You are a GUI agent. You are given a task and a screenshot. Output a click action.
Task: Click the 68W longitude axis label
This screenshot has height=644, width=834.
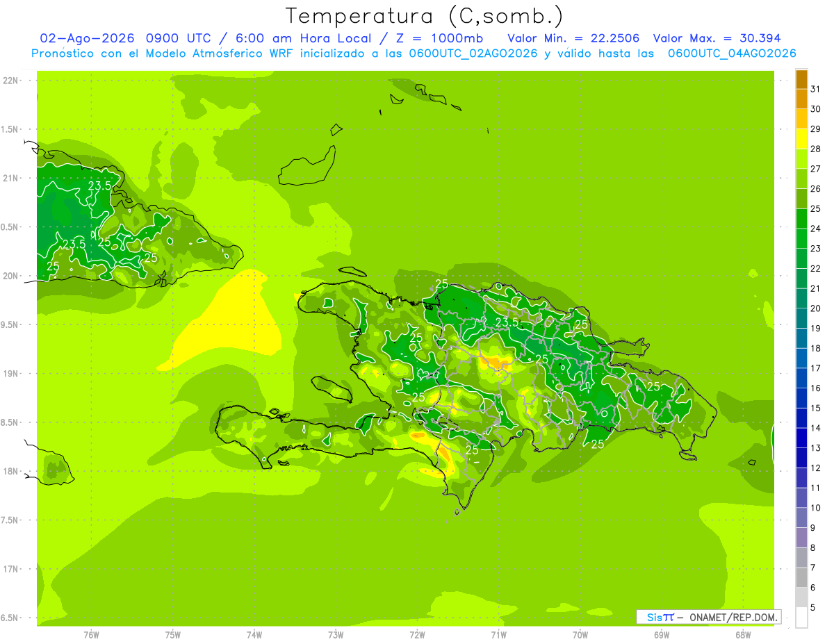[743, 634]
